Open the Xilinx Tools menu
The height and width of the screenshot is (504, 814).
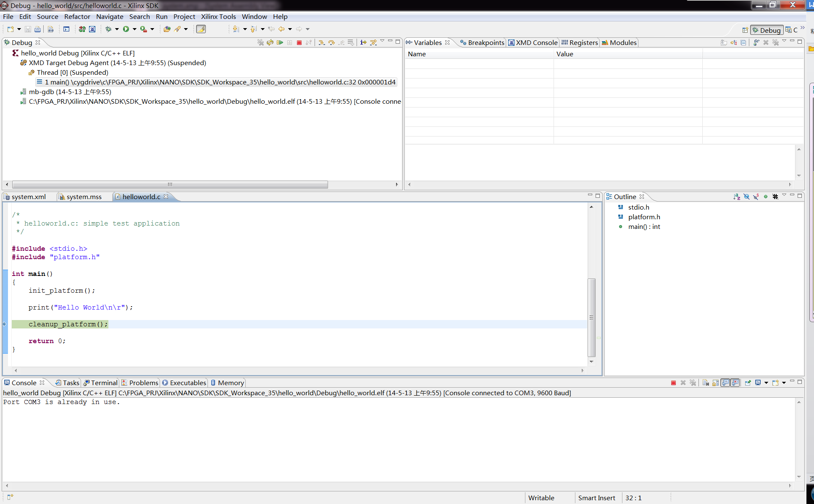pyautogui.click(x=218, y=16)
